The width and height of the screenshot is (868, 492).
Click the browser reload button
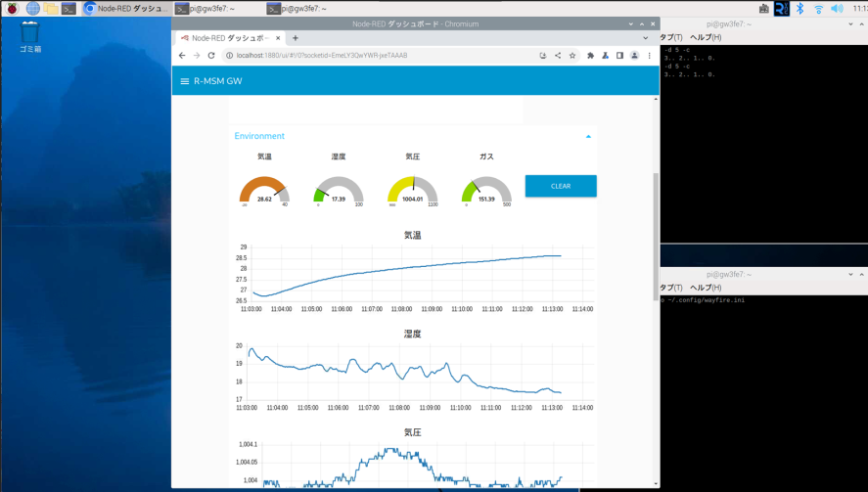[211, 56]
